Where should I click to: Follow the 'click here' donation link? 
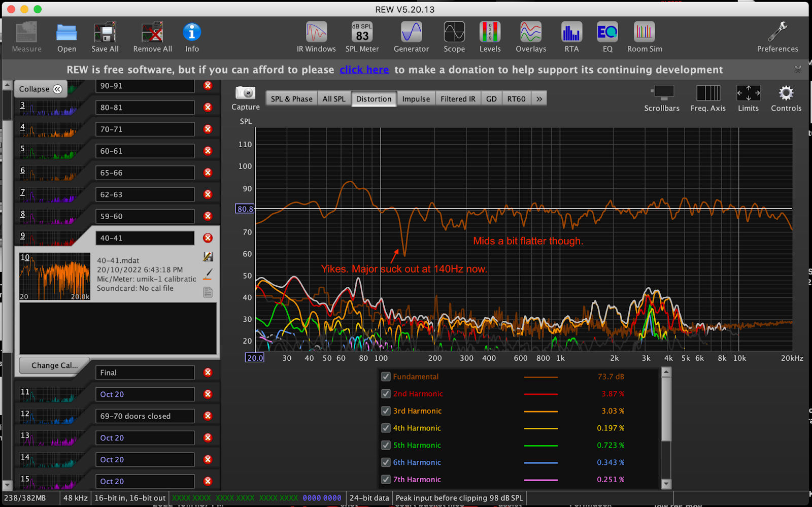[364, 70]
